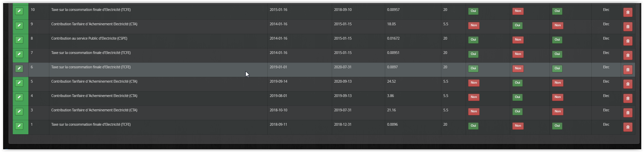Toggle last Non badge in row 3
Screen dimensions: 644x152
coord(558,111)
